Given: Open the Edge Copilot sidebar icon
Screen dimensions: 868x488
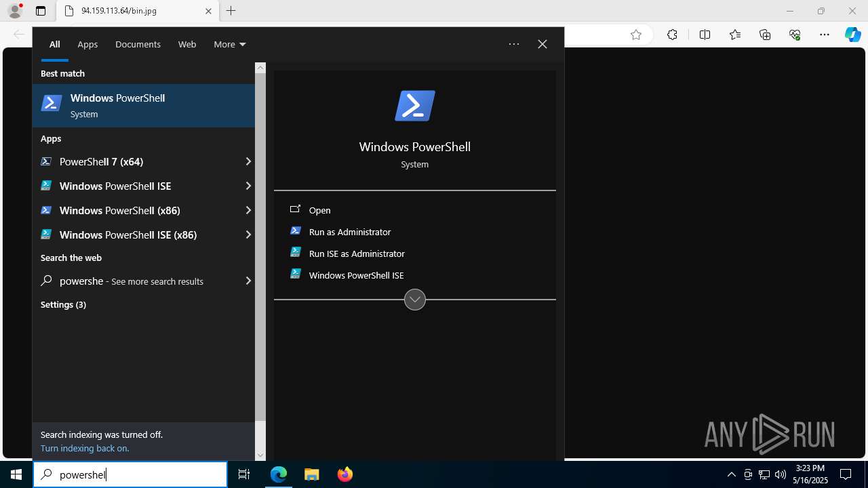Looking at the screenshot, I should (x=852, y=35).
